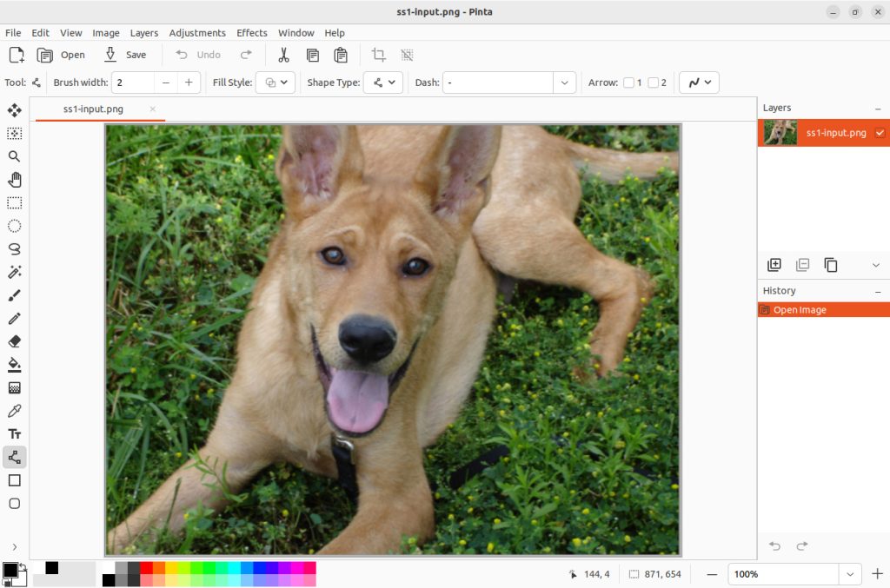Toggle visibility of the ss1-input.png layer

pos(880,133)
